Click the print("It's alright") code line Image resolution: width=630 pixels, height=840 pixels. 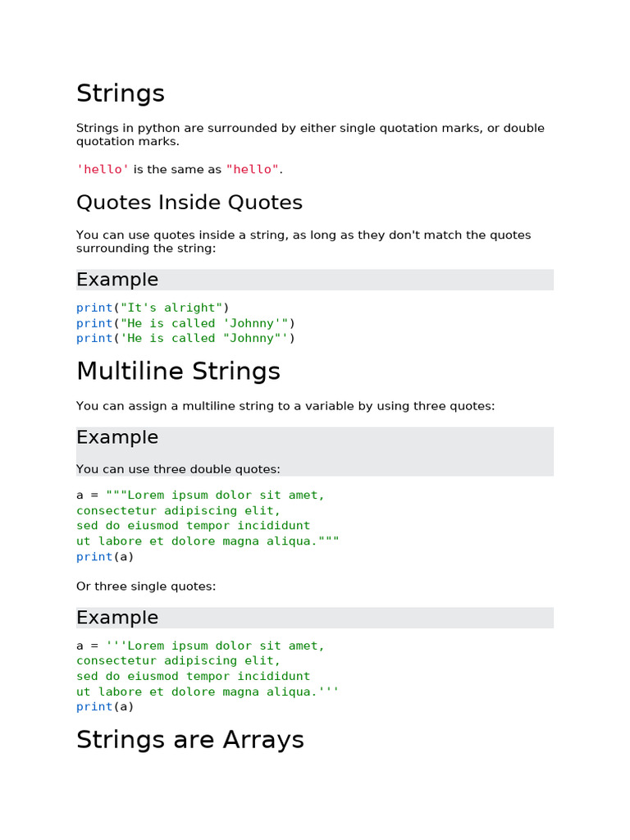[x=153, y=308]
